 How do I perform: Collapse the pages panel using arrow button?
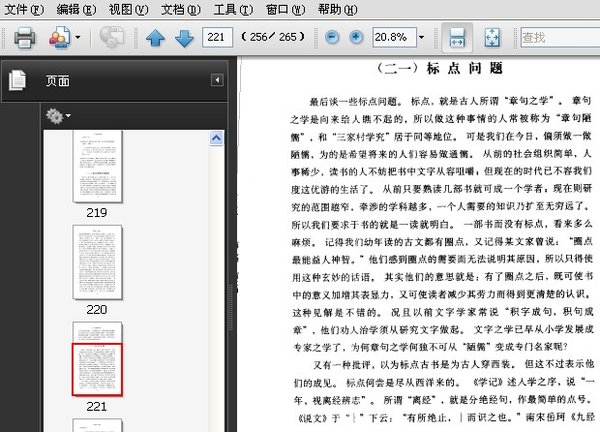click(217, 80)
